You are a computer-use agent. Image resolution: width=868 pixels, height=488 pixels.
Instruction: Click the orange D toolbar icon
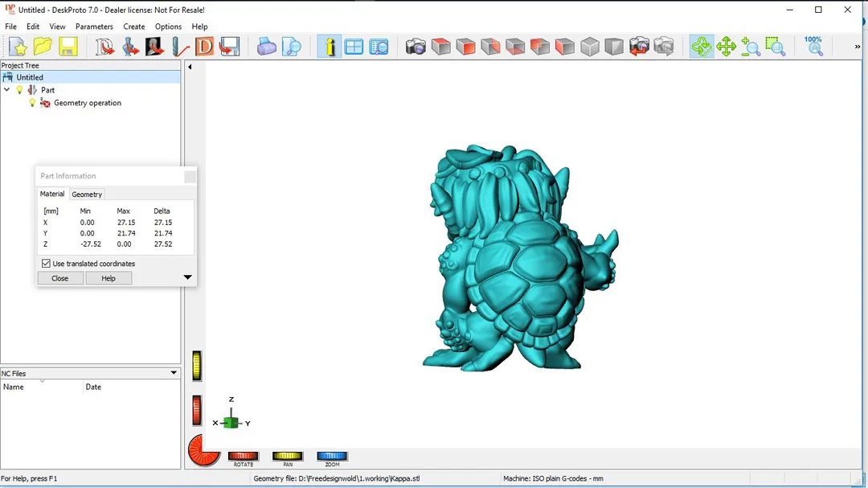[204, 47]
